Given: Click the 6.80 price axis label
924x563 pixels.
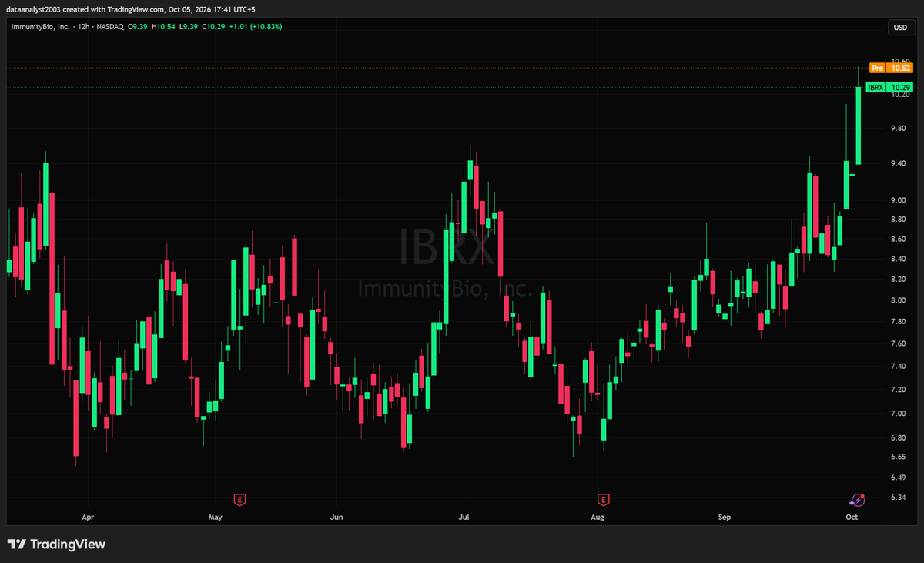Looking at the screenshot, I should pos(899,438).
